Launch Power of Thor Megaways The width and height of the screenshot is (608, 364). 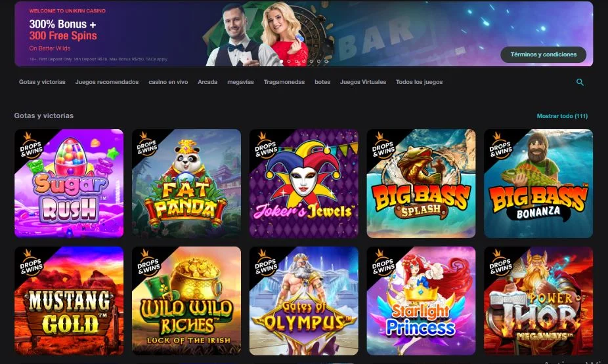(x=538, y=301)
